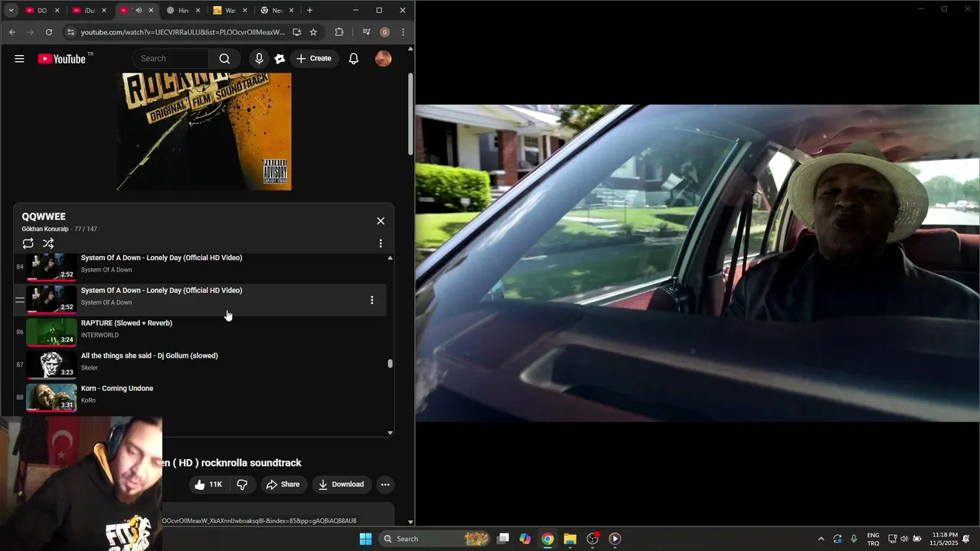Open a new Chrome tab with plus
980x551 pixels.
[309, 11]
